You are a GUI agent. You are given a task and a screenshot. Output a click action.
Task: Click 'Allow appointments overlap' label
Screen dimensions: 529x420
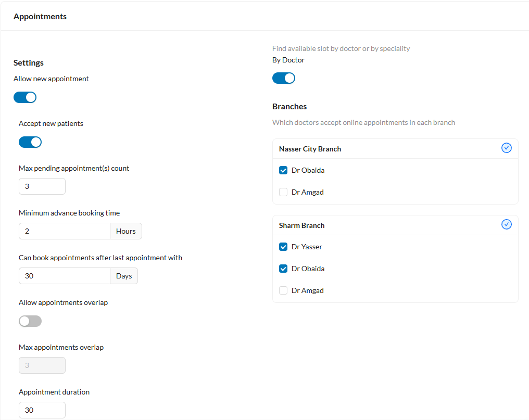pos(63,302)
